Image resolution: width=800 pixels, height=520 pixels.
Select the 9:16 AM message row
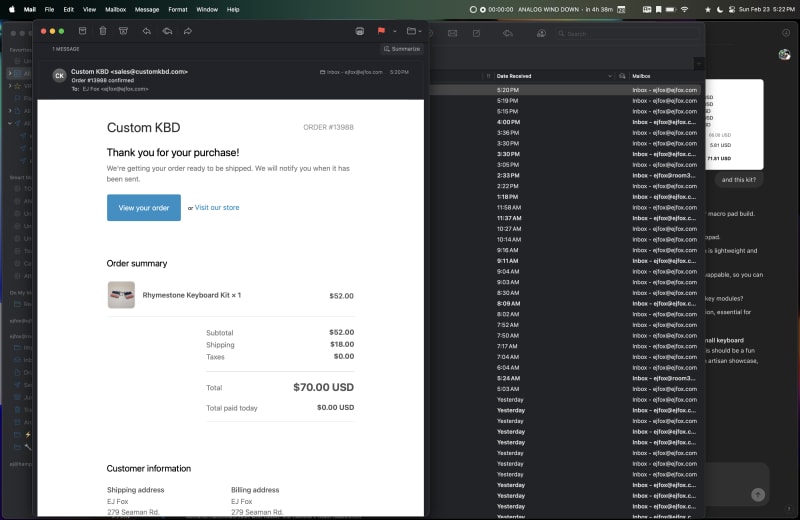coord(565,250)
